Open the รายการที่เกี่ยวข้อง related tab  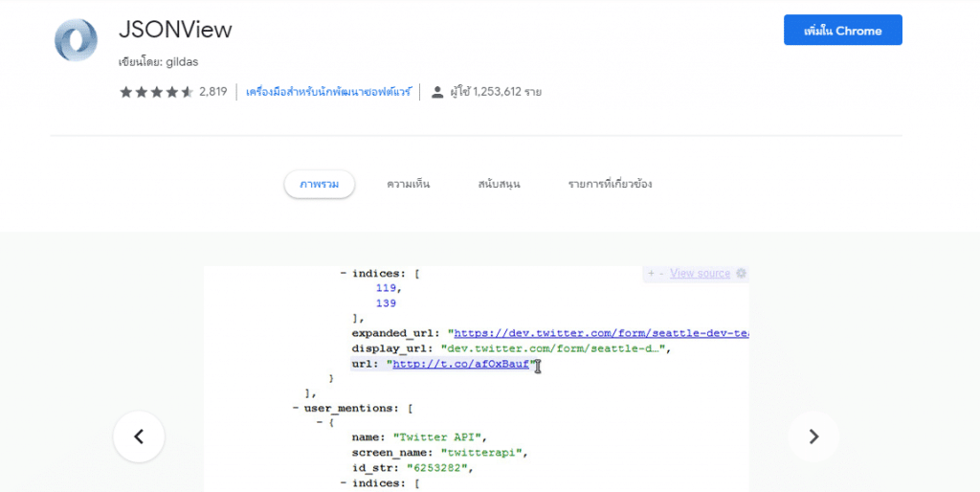click(610, 184)
